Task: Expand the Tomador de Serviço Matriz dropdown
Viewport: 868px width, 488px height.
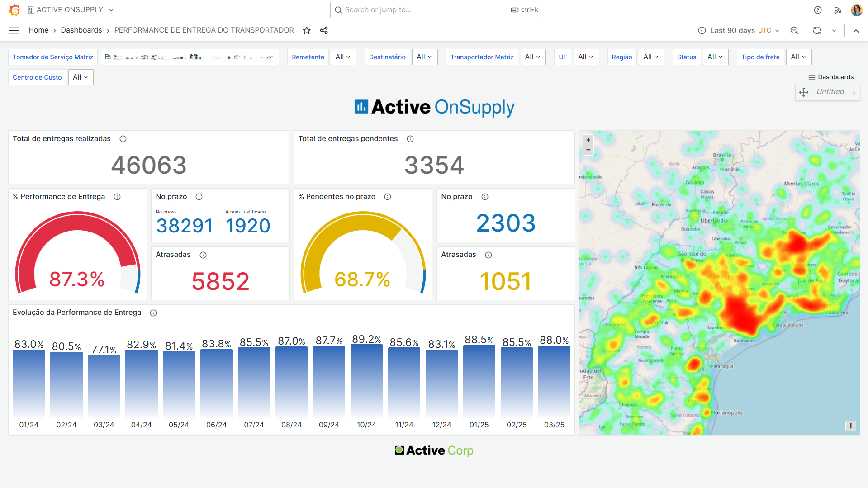Action: coord(189,57)
